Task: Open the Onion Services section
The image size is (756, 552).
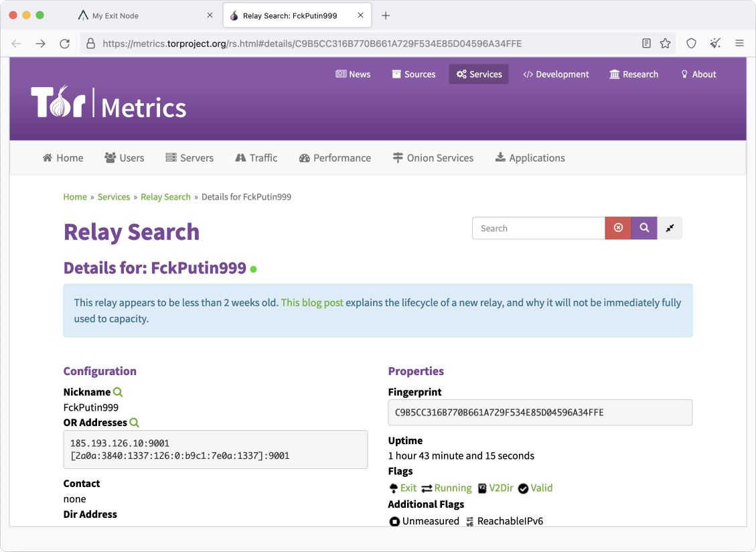Action: 433,158
